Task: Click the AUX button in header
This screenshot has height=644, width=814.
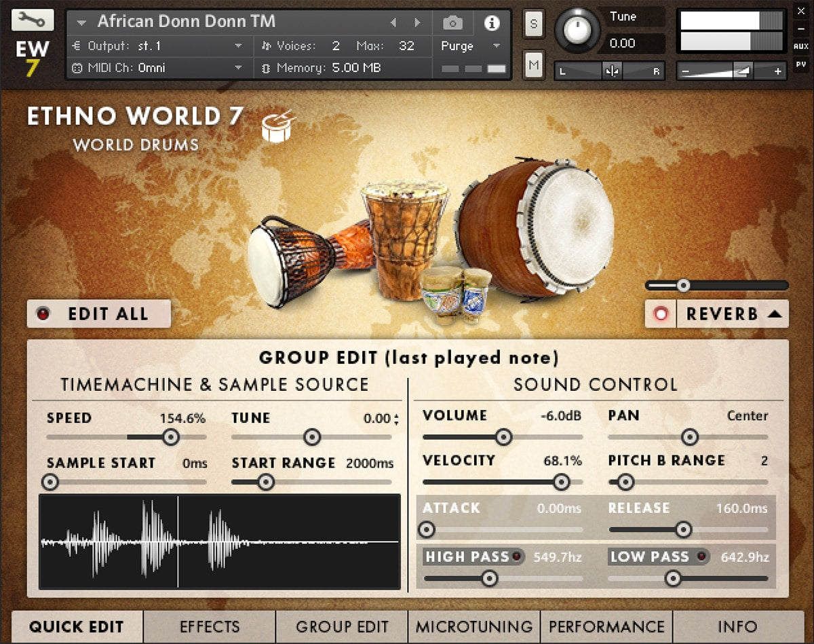Action: (800, 47)
